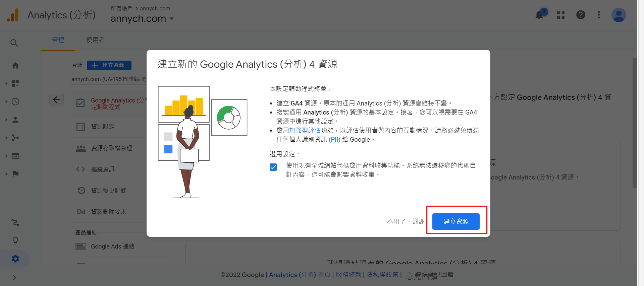The height and width of the screenshot is (286, 644).
Task: Click the Analytics logo icon
Action: click(x=13, y=15)
